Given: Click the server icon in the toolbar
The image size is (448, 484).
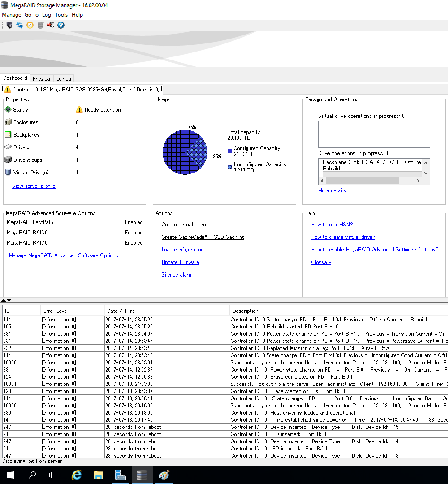Looking at the screenshot, I should tap(9, 25).
